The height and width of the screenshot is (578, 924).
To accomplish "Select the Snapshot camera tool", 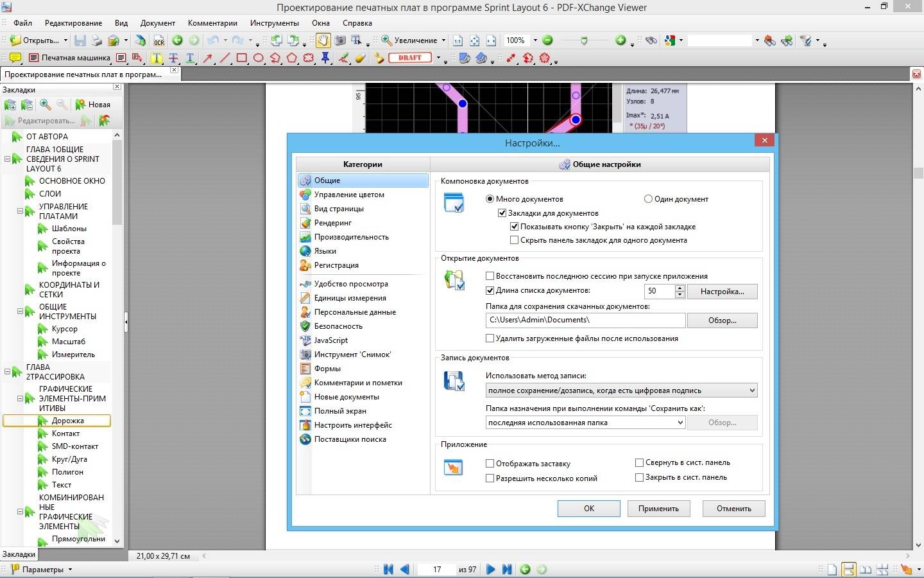I will point(340,40).
